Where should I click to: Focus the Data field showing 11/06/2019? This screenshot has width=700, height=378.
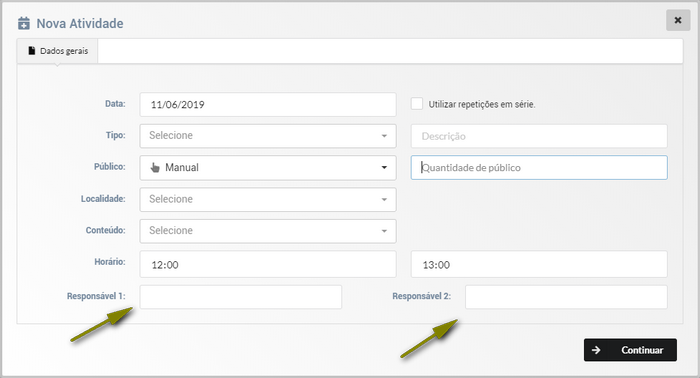268,104
